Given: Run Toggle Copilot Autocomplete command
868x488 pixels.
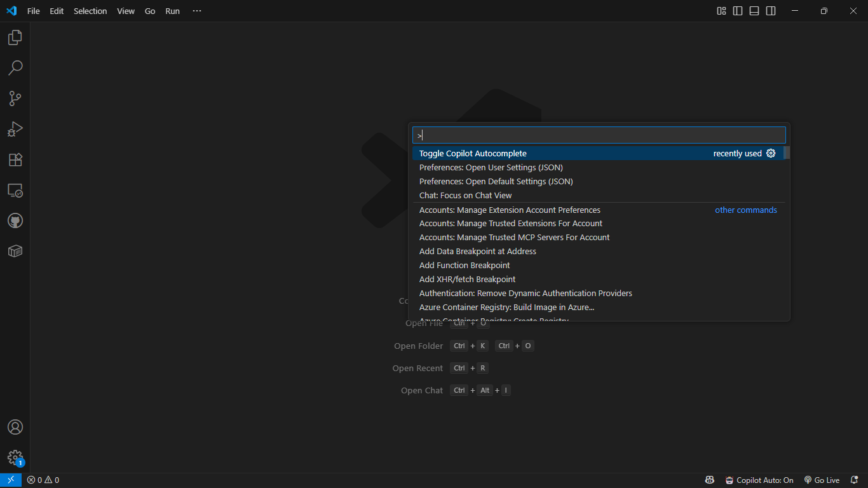Looking at the screenshot, I should pyautogui.click(x=597, y=153).
